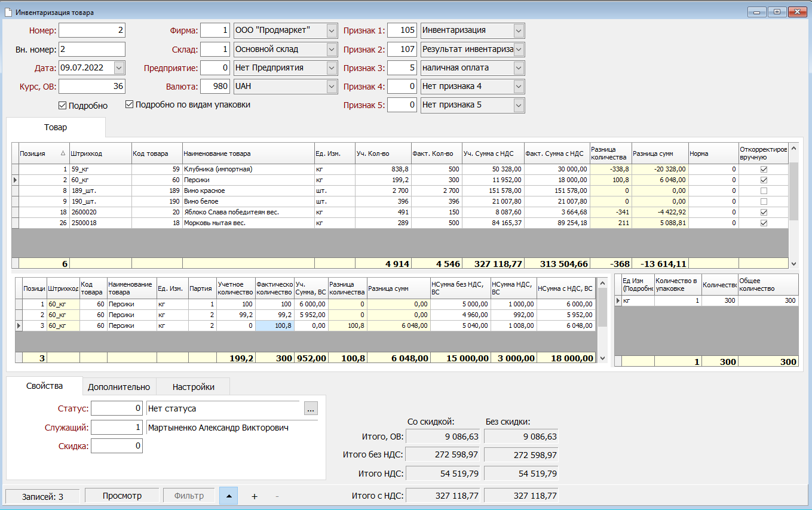Check manual correction for Вино белое
Viewport: 812px width, 510px height.
764,201
